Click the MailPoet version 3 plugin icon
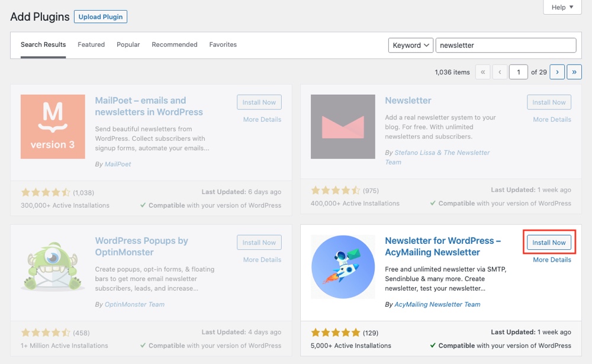The height and width of the screenshot is (364, 592). click(53, 127)
